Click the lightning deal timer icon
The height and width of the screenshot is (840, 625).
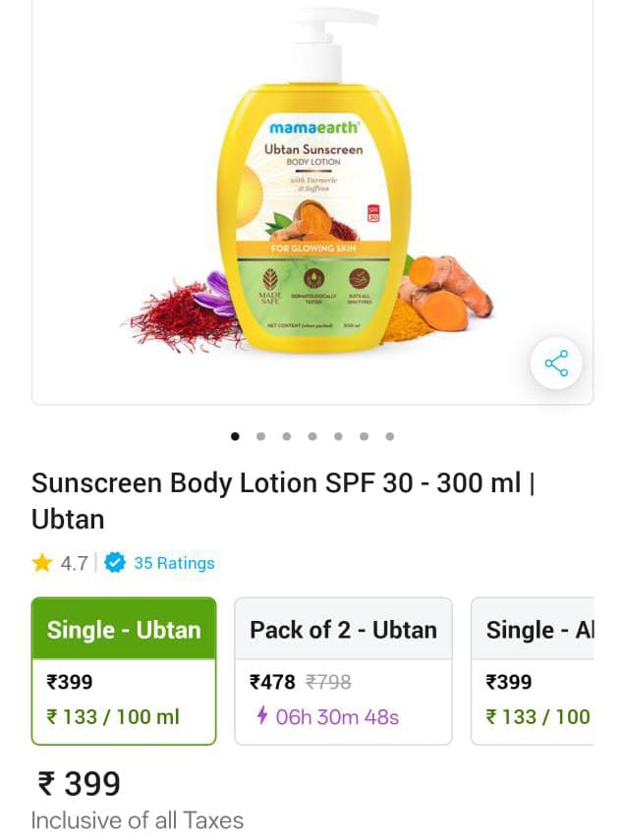tap(262, 715)
